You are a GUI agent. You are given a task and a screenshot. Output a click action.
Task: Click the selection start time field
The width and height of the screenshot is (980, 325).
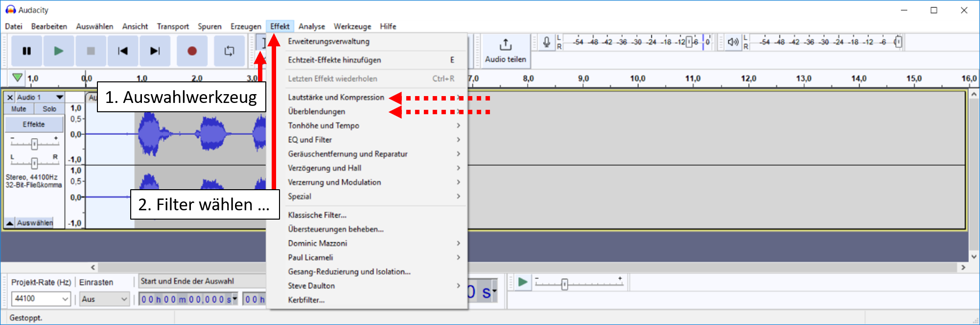[x=188, y=299]
